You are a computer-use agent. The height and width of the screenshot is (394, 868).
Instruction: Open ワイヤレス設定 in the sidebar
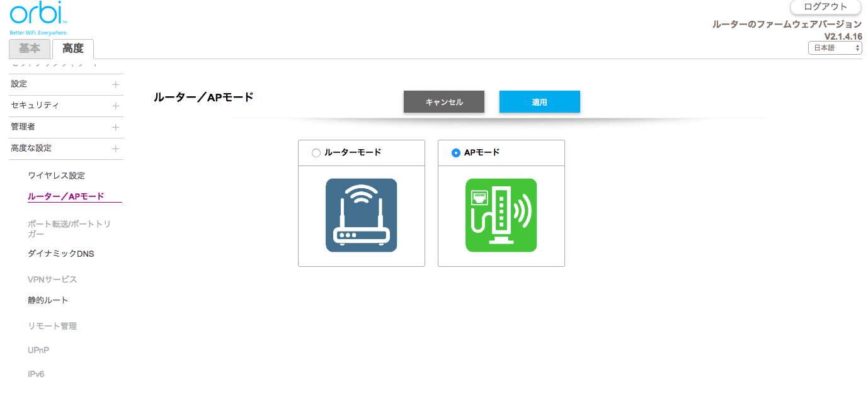[56, 176]
